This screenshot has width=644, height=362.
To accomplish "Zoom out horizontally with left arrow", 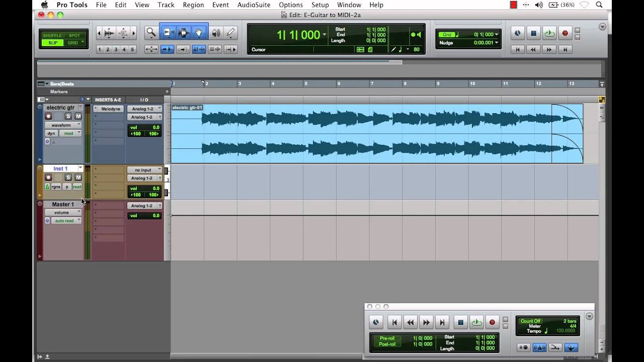I will coord(99,33).
